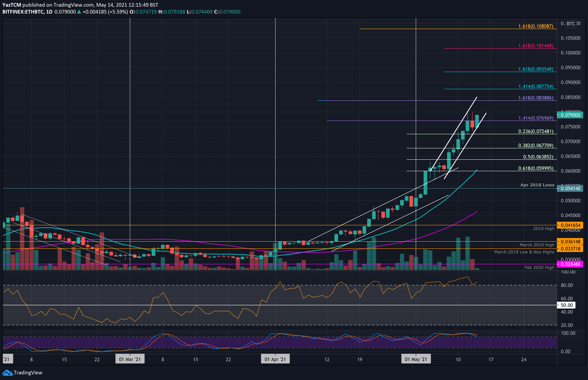Viewport: 588px width, 380px height.
Task: Open the 01 May '21 date marker on time axis
Action: 416,359
